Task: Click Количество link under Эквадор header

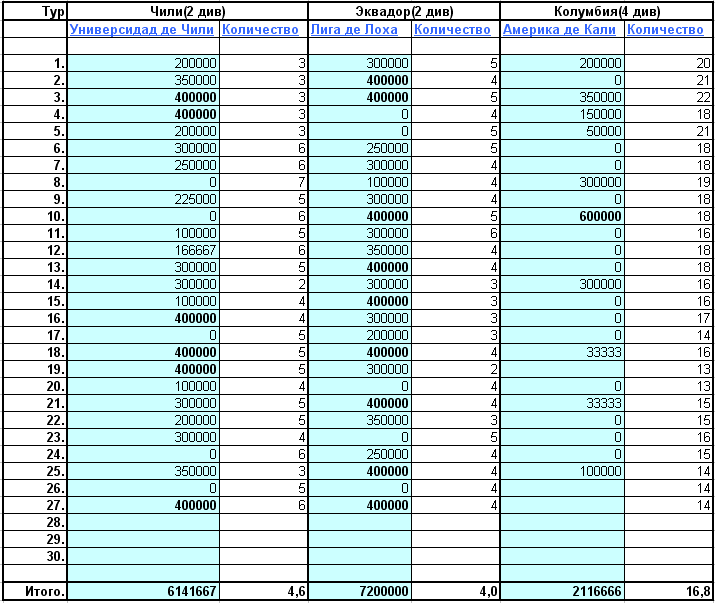Action: (x=452, y=30)
